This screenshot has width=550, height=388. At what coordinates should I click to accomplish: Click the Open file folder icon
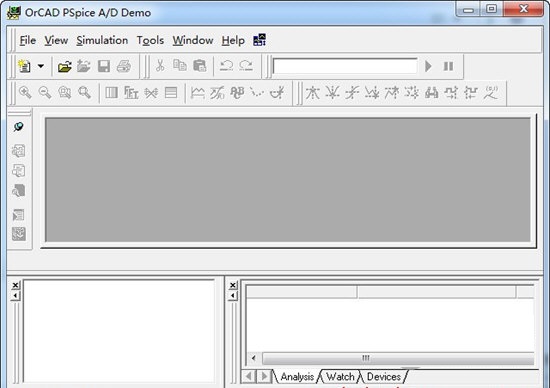click(x=65, y=66)
